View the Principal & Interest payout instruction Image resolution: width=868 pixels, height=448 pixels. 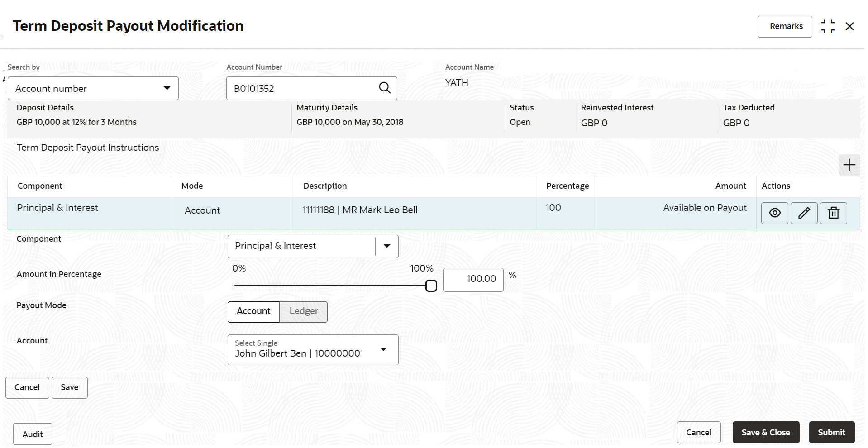(x=774, y=213)
